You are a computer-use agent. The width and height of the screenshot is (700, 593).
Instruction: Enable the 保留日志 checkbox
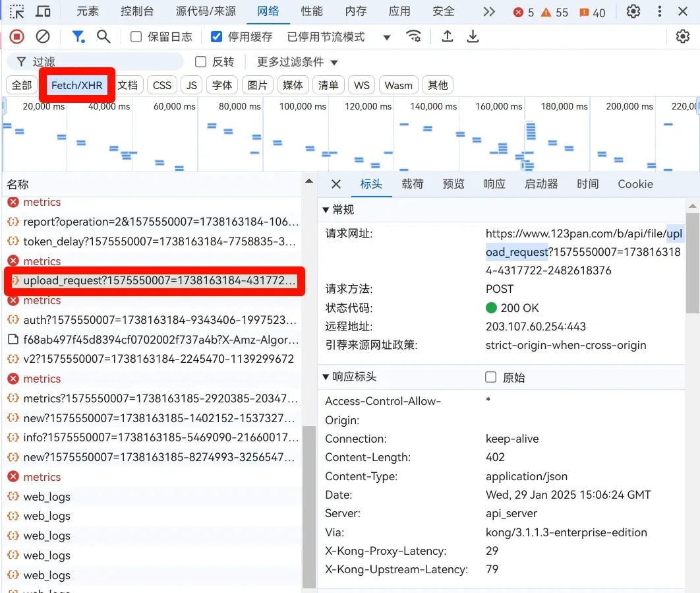click(x=136, y=37)
